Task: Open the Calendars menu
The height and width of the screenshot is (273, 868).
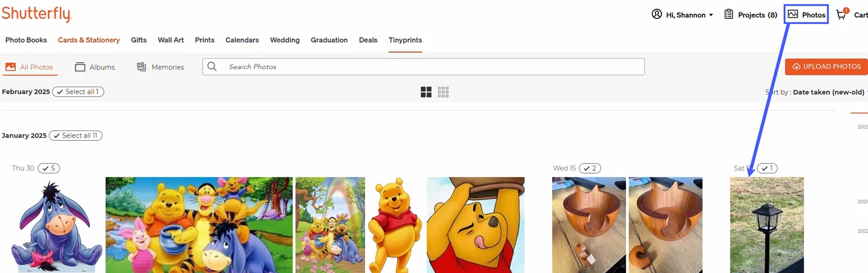Action: click(242, 40)
